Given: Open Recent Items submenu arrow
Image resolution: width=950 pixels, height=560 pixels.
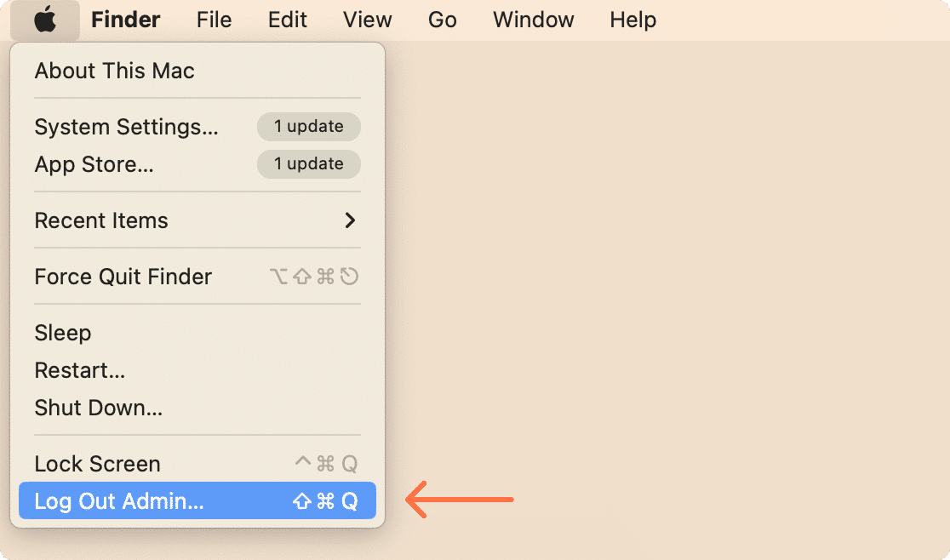Looking at the screenshot, I should click(x=349, y=220).
